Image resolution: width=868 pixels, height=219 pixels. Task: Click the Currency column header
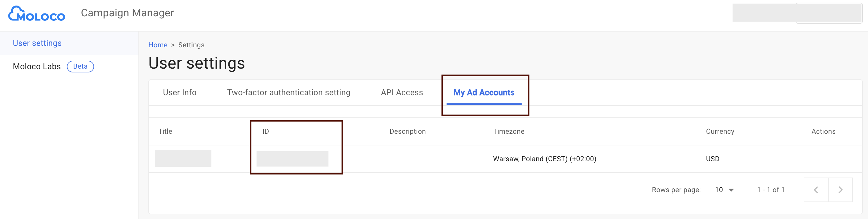(x=720, y=131)
